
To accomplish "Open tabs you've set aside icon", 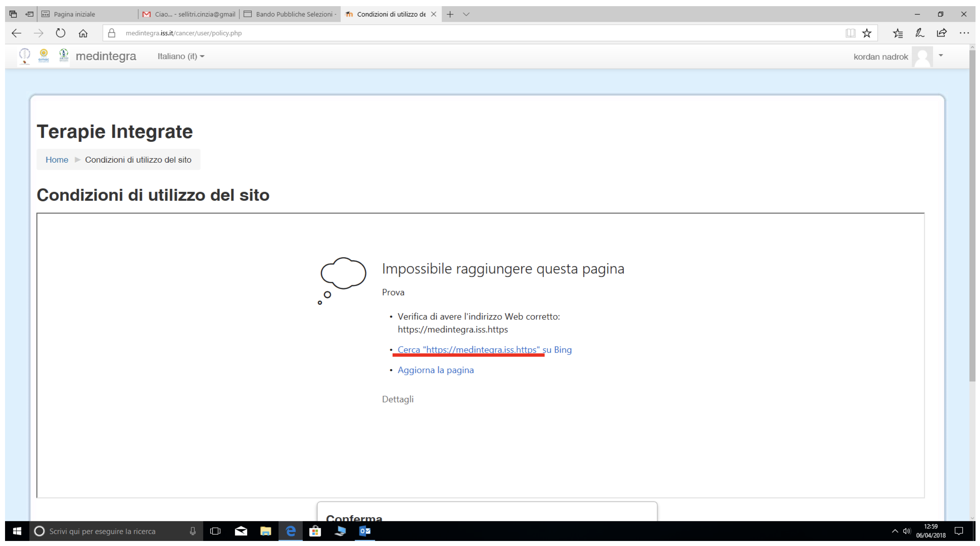I will tap(13, 14).
